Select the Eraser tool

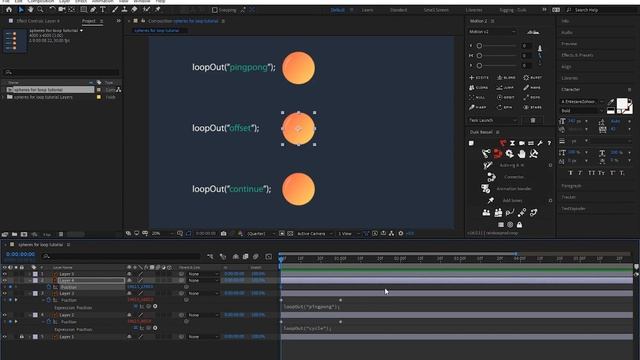coord(134,9)
